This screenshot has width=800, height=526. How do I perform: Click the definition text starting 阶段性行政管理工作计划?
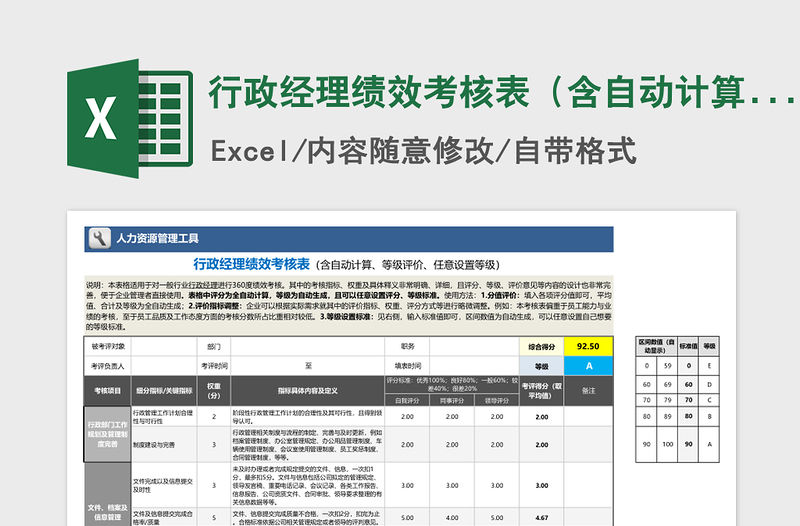pos(308,417)
